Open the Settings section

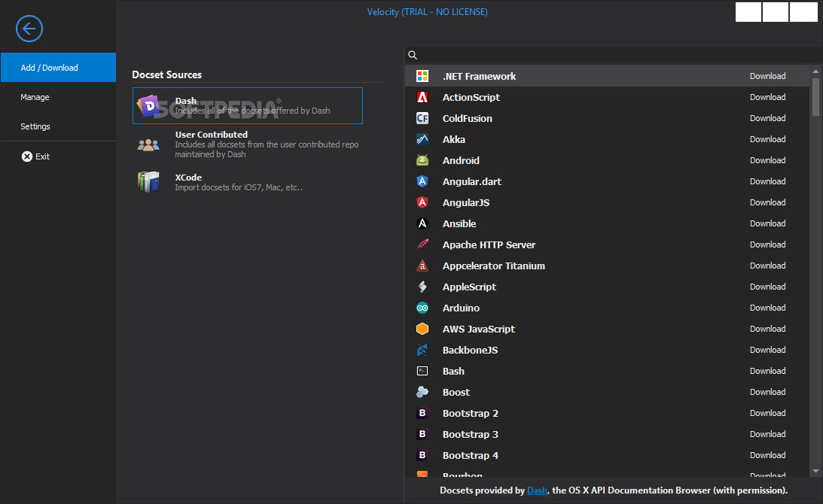58,126
